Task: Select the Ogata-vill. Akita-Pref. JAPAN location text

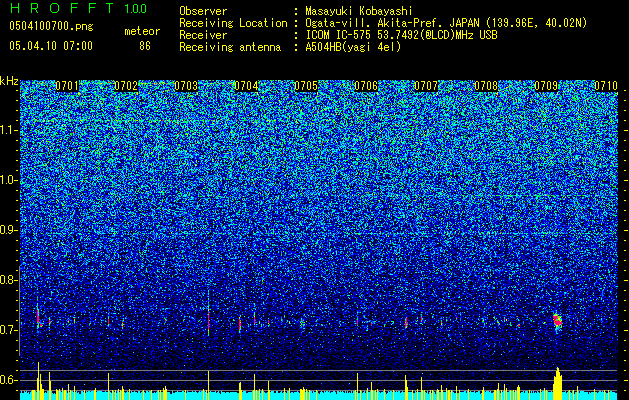Action: coord(446,23)
